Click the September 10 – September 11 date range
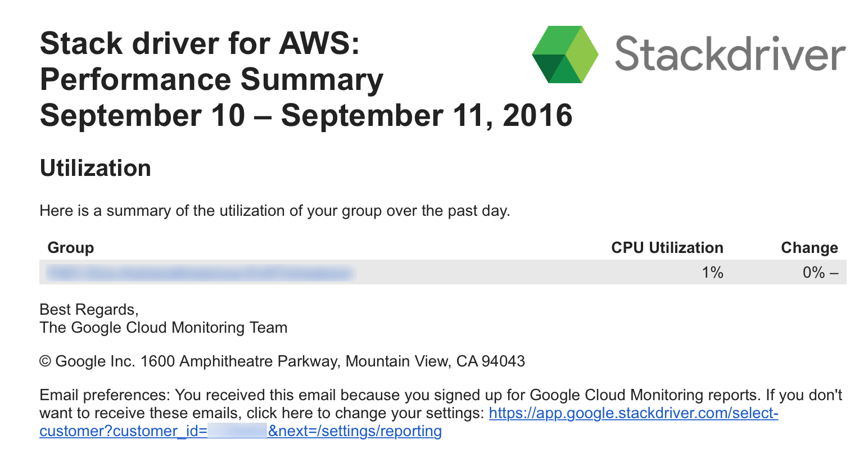868x462 pixels. [306, 115]
